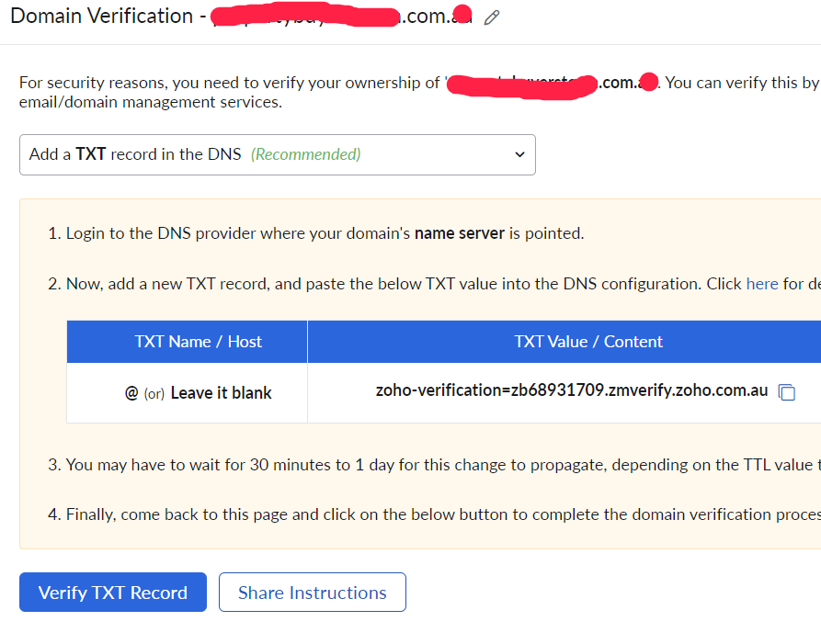821x644 pixels.
Task: Click the pencil edit icon beside the domain
Action: click(x=492, y=17)
